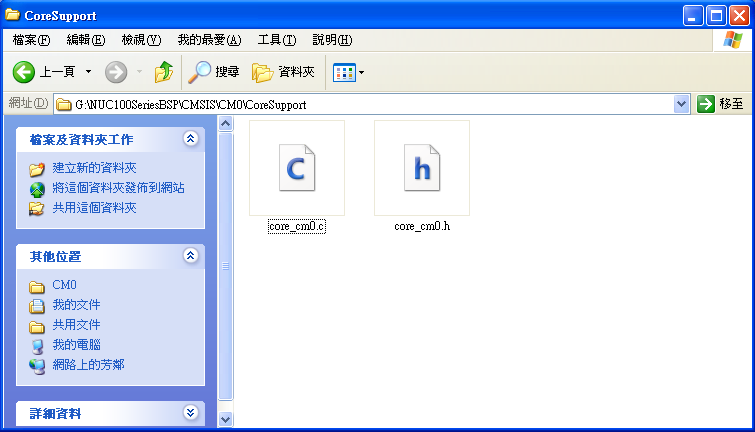755x432 pixels.
Task: Click the Network Places icon
Action: 37,367
